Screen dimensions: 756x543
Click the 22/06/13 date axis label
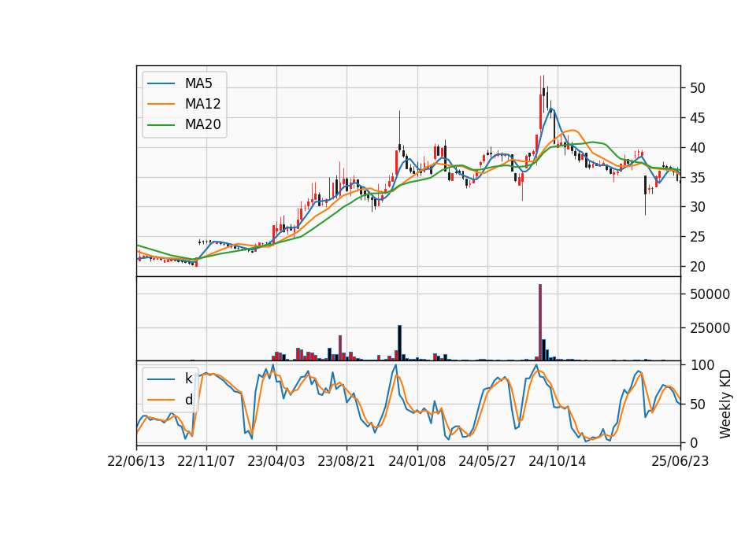tap(136, 462)
